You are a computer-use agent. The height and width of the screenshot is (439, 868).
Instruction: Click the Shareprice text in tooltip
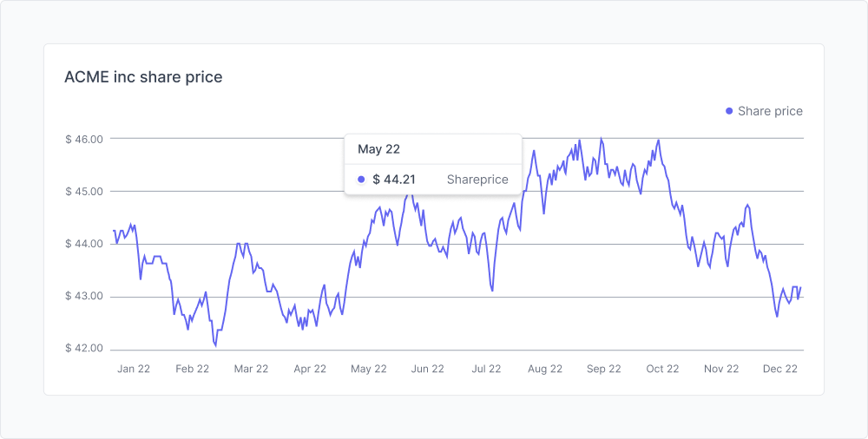tap(477, 180)
